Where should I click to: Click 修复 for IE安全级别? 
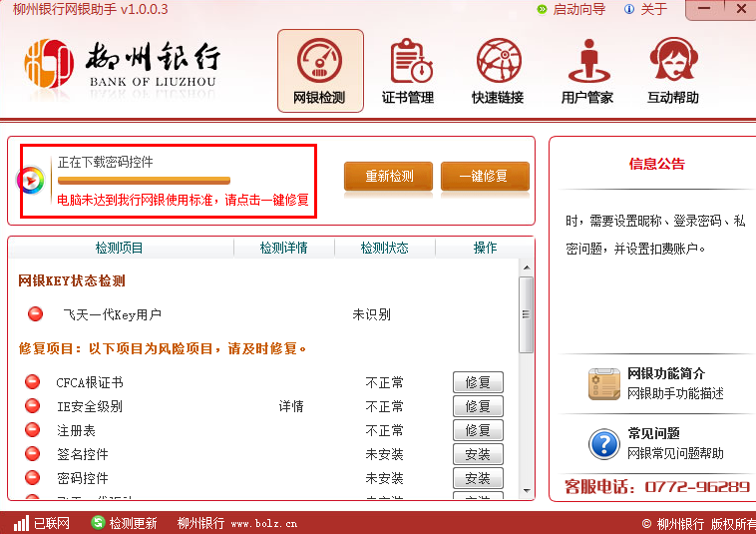pos(478,406)
